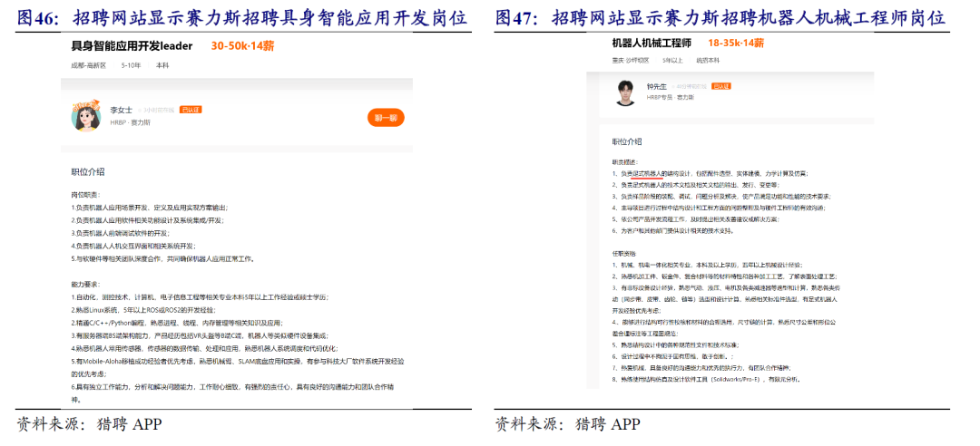The height and width of the screenshot is (446, 980).
Task: Select the salary 18-35k·14薪
Action: (x=736, y=44)
